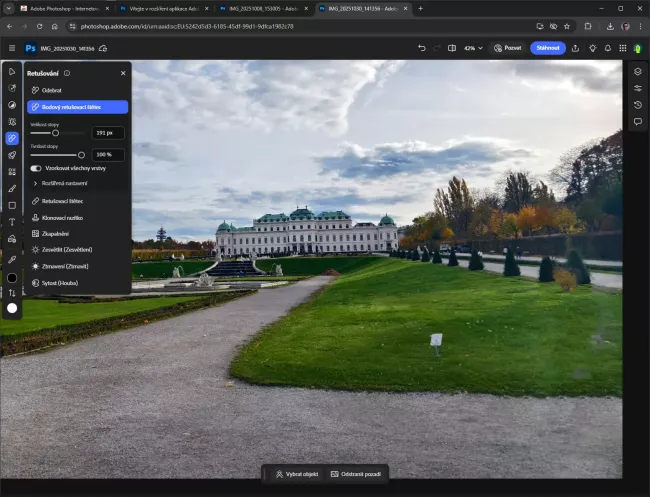Screen dimensions: 650x497
Task: Open the layer properties sliders panel
Action: 638,88
